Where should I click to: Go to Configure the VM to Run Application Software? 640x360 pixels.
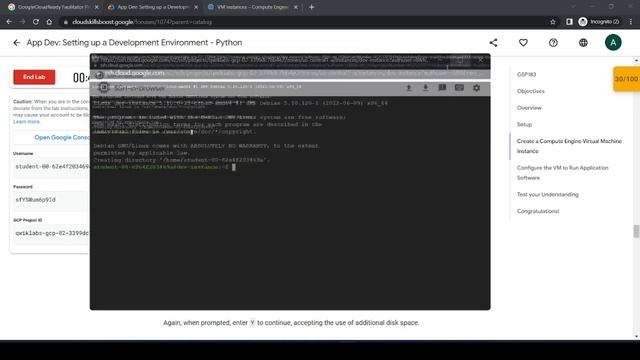point(562,173)
